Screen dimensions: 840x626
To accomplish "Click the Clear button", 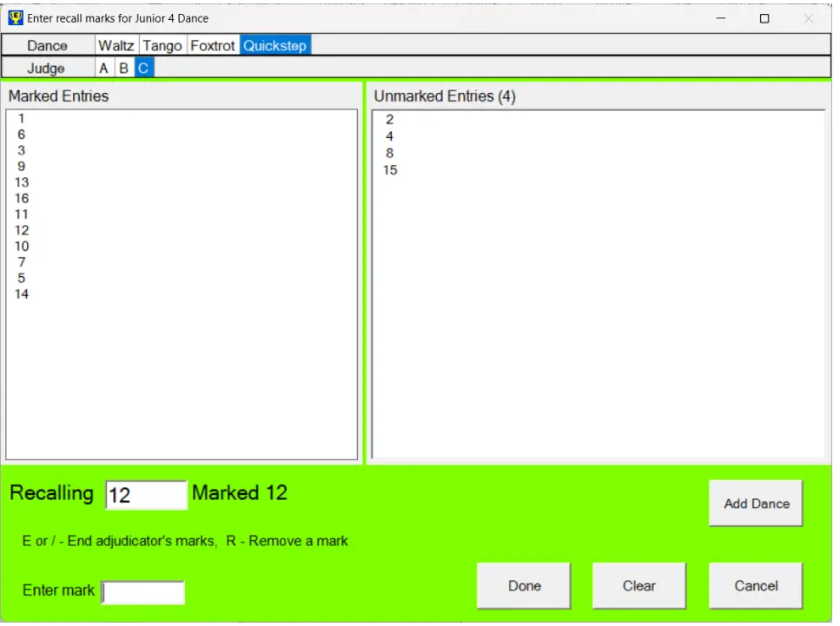I will (639, 586).
